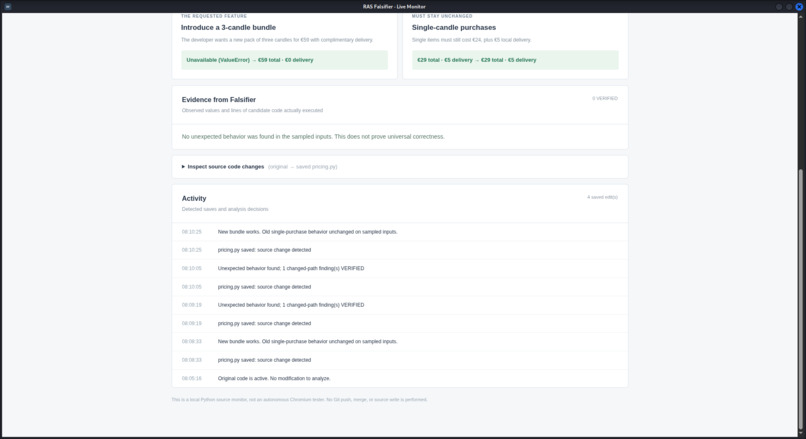
Task: Click the 08:10:25 'pricing.py saved' entry
Action: 400,250
